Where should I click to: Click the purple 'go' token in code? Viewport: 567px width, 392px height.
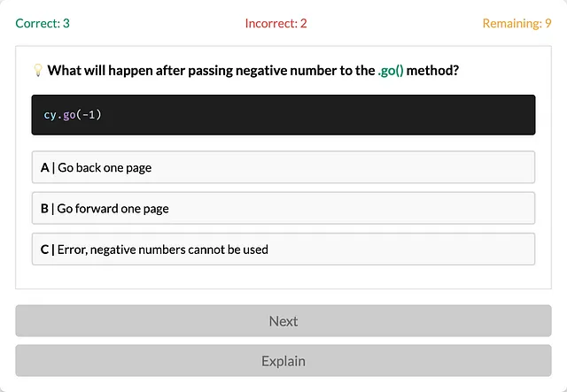click(x=69, y=115)
